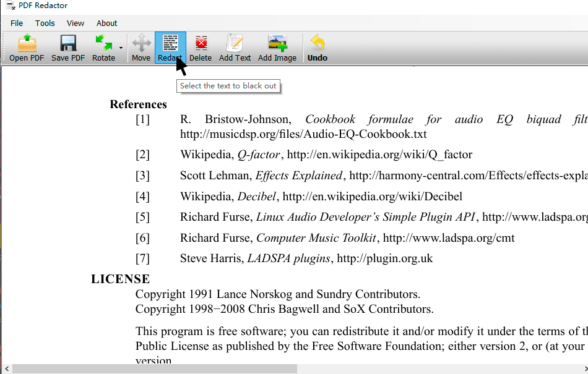This screenshot has width=588, height=374.
Task: Activate the Redact tool
Action: click(x=170, y=48)
